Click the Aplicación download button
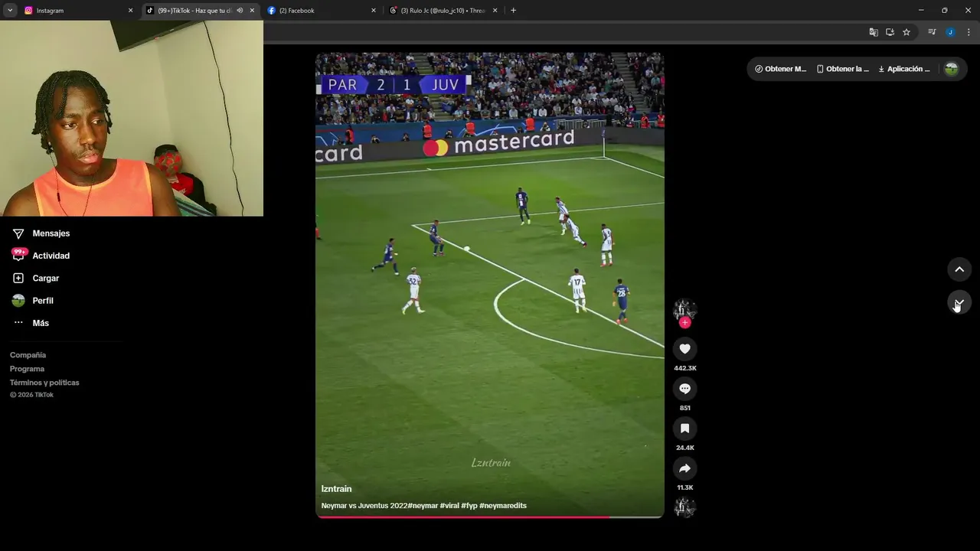 coord(904,69)
